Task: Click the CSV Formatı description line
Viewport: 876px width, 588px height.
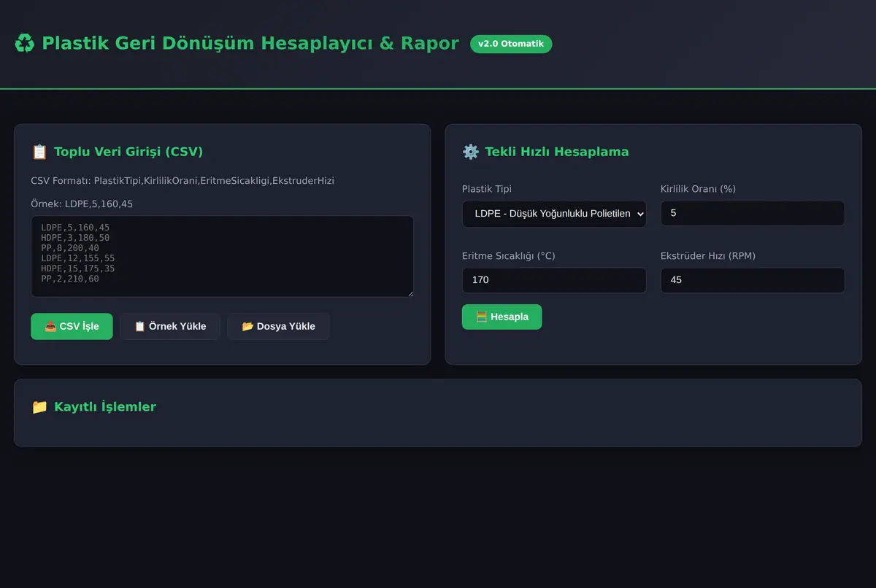Action: click(x=182, y=180)
